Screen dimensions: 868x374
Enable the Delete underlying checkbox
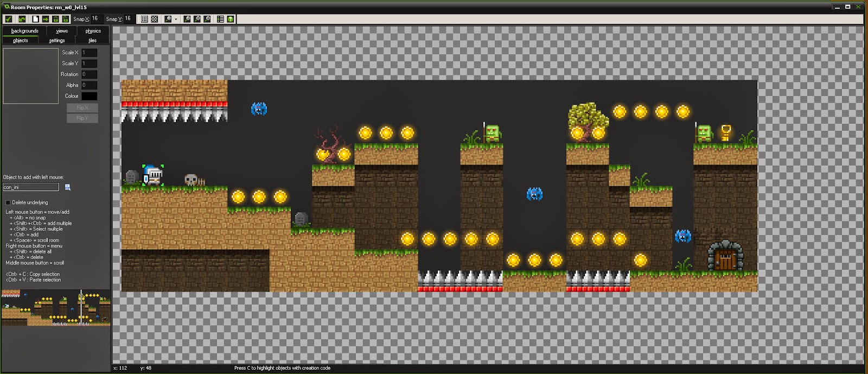click(x=8, y=202)
